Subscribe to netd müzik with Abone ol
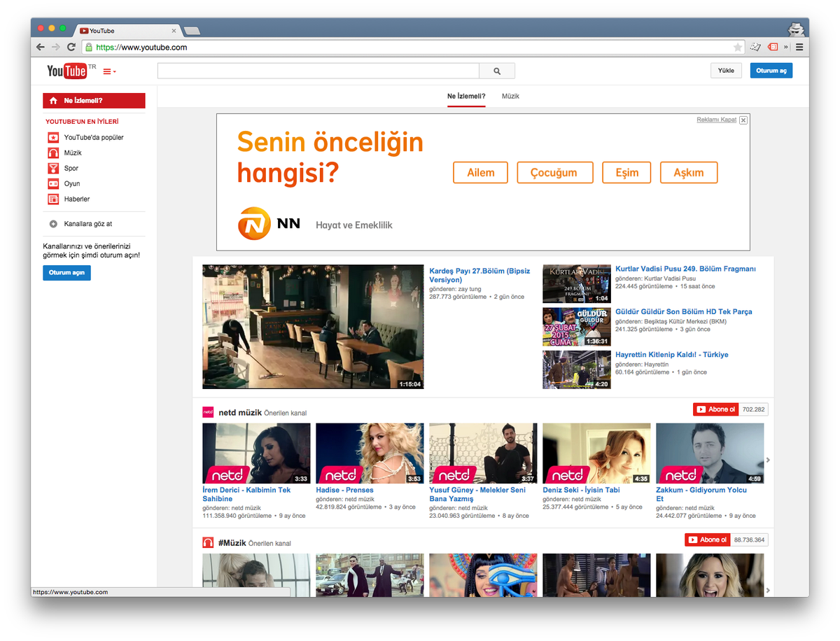The image size is (840, 641). pyautogui.click(x=714, y=409)
